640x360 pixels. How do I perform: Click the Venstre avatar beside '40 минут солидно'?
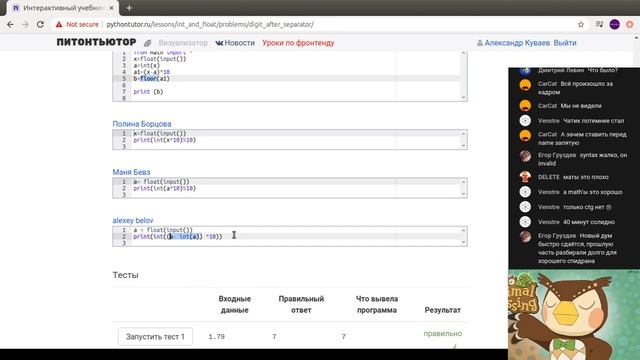coord(525,222)
